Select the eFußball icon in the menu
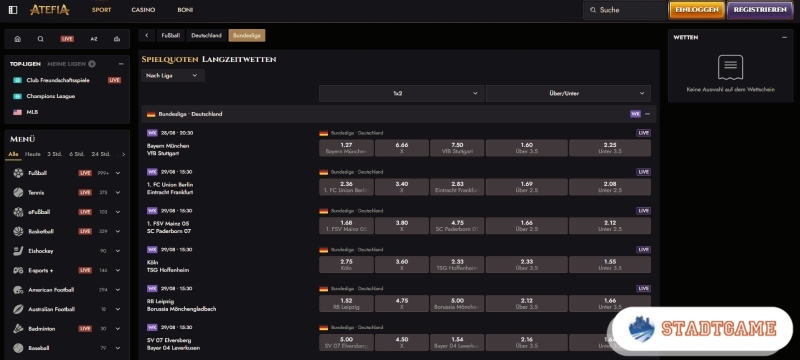800x360 pixels. (18, 212)
